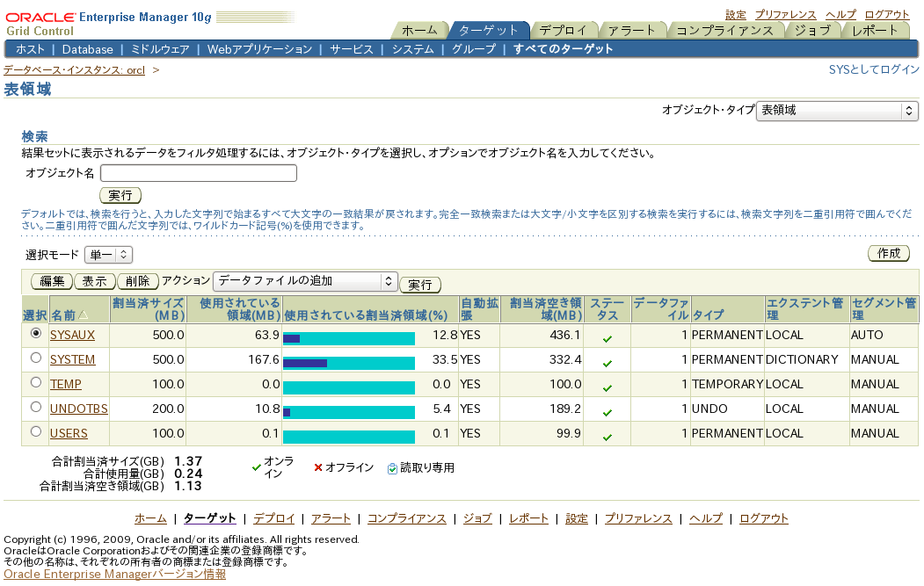Click the 実行 button under object name field
This screenshot has width=924, height=586.
click(120, 196)
